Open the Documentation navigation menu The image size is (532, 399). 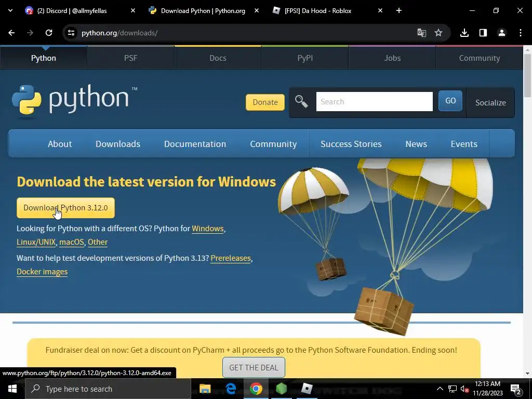click(x=195, y=144)
